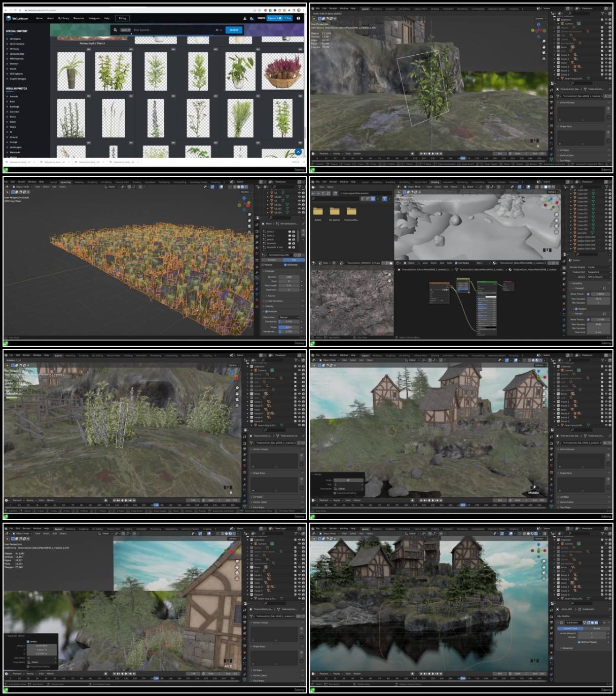Open Add menu in grass particle viewport header
The height and width of the screenshot is (696, 616).
(54, 187)
